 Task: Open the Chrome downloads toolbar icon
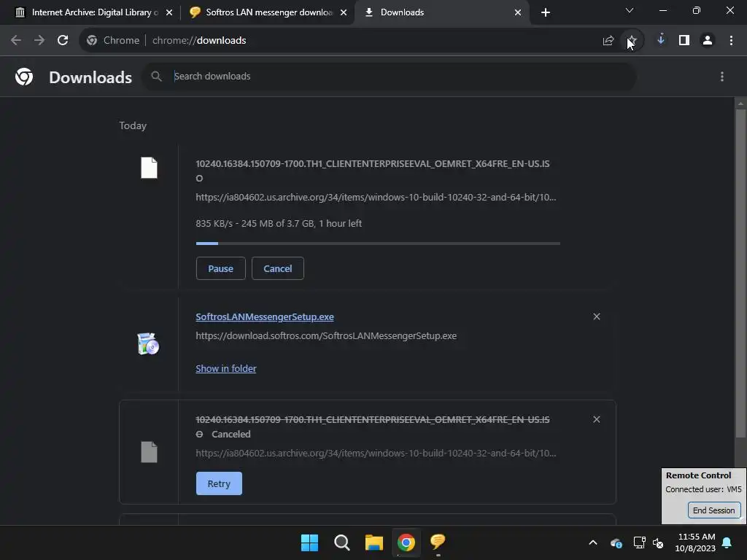pos(661,40)
